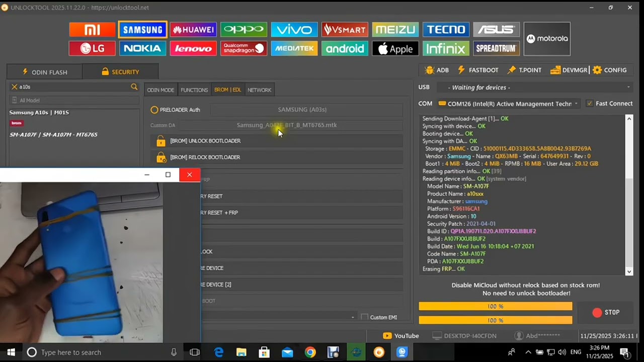Enable the Custom EMI checkbox
Image resolution: width=644 pixels, height=362 pixels.
[x=364, y=317]
